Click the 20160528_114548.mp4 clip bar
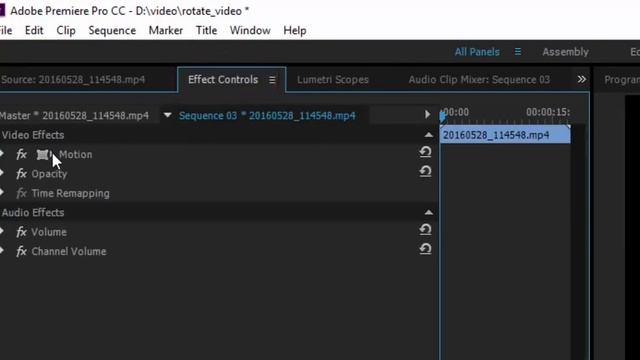The width and height of the screenshot is (640, 360). click(505, 135)
